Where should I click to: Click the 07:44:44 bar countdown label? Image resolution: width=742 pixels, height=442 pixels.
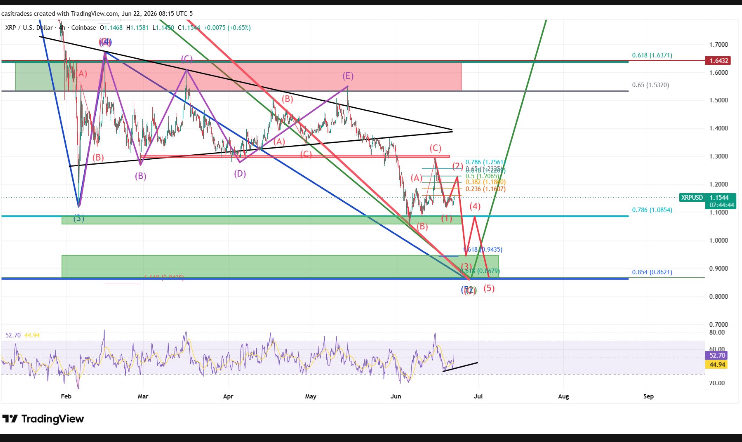(720, 205)
